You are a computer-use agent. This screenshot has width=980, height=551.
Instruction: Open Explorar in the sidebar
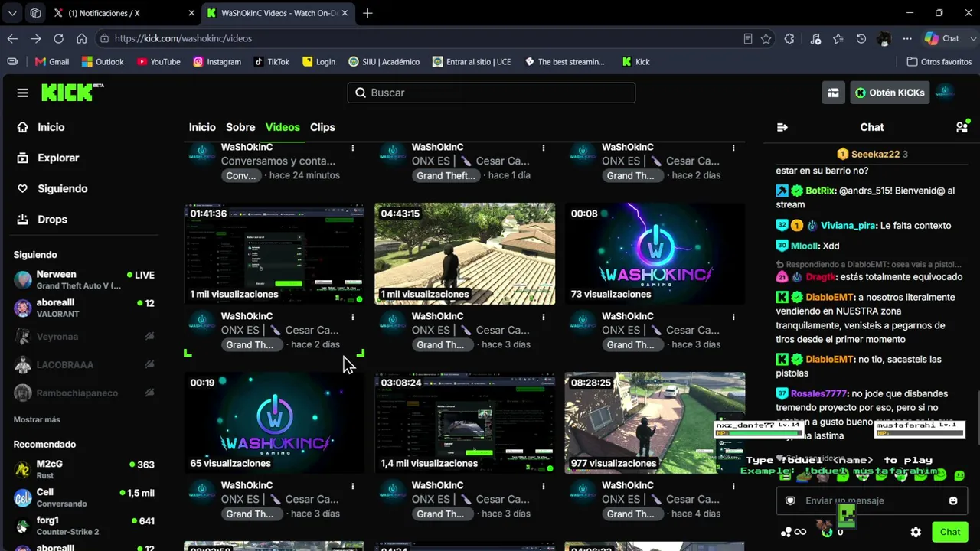47,158
